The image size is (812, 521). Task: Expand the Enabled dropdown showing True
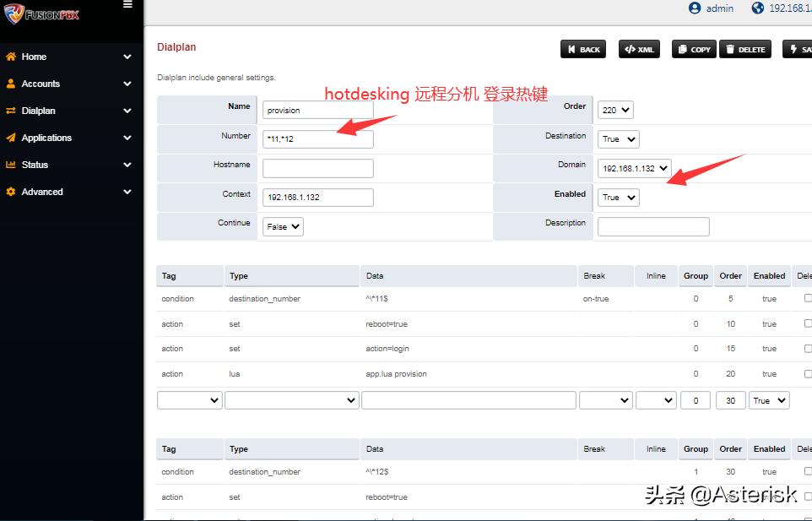[618, 197]
